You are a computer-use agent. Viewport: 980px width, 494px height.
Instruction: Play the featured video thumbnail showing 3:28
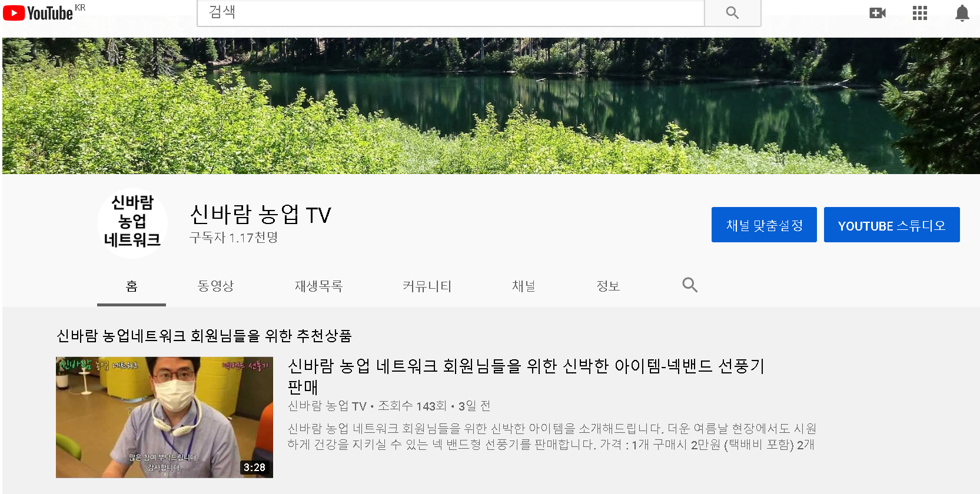point(164,417)
